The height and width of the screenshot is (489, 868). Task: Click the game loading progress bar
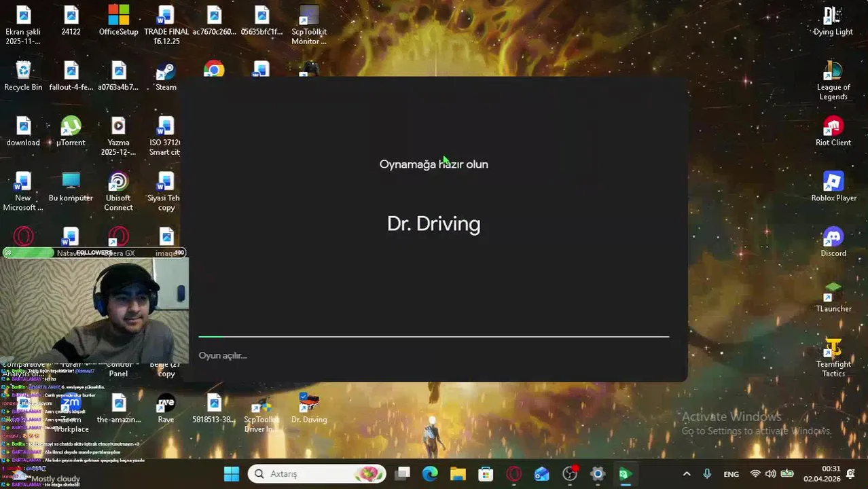pyautogui.click(x=433, y=337)
